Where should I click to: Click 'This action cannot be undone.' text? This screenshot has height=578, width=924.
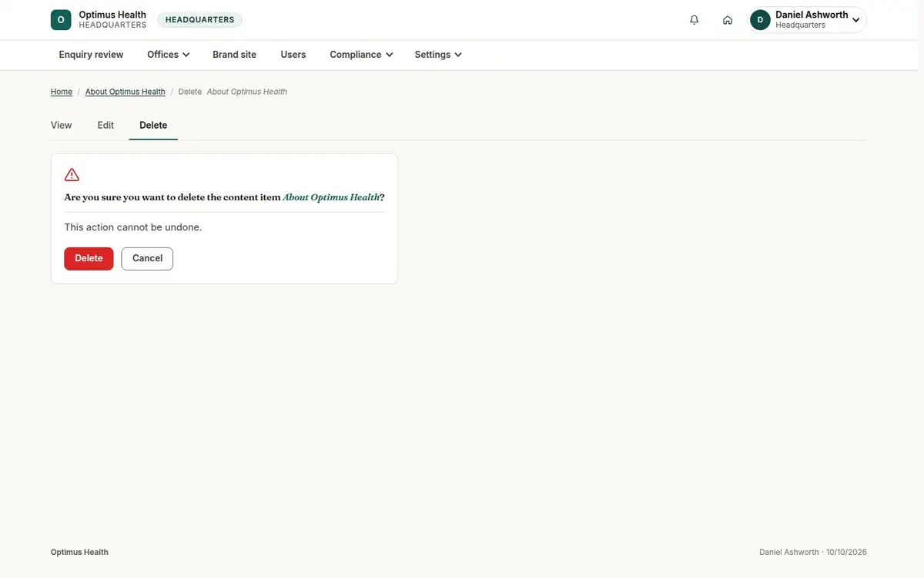click(x=133, y=227)
